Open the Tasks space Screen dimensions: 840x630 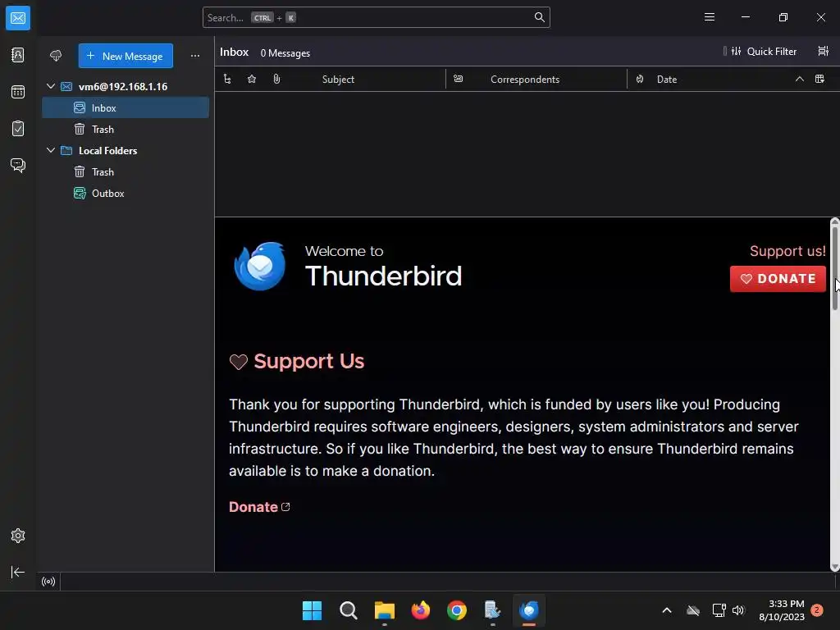[18, 129]
